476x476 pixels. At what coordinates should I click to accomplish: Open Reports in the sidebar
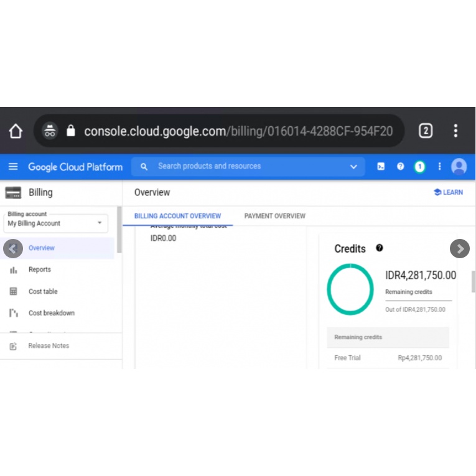(39, 269)
